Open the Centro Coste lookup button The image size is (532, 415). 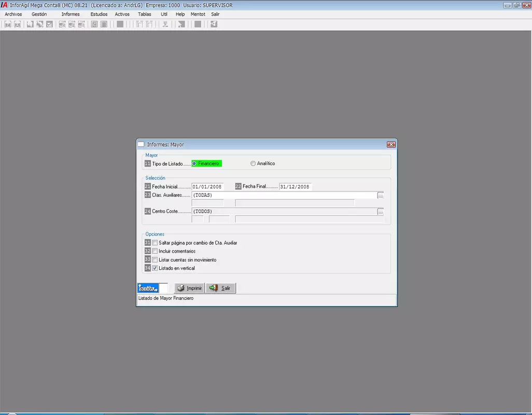pyautogui.click(x=381, y=212)
